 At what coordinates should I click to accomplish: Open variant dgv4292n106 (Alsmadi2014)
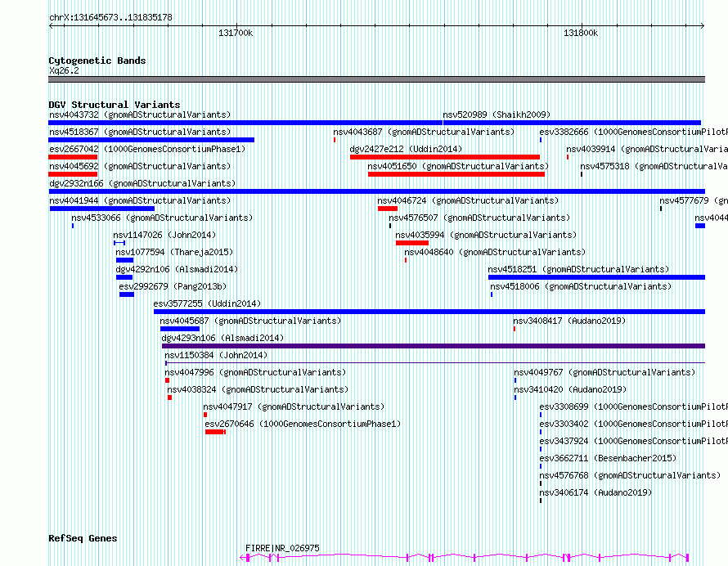pyautogui.click(x=177, y=269)
